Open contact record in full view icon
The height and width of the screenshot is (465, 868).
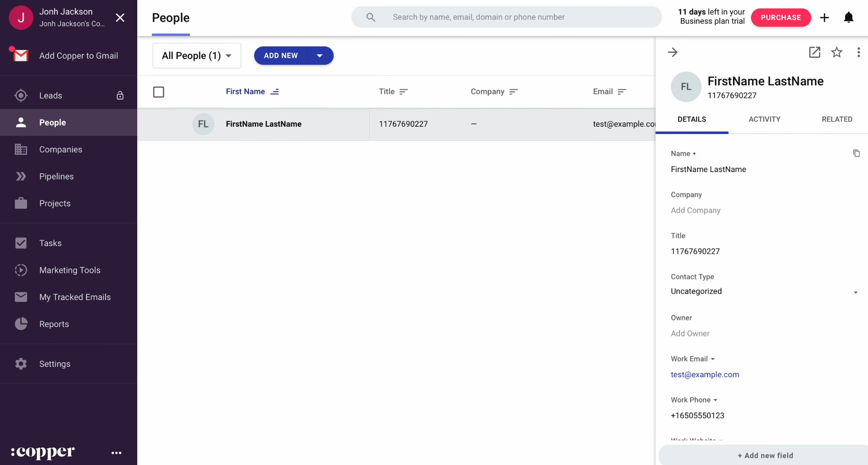coord(814,52)
